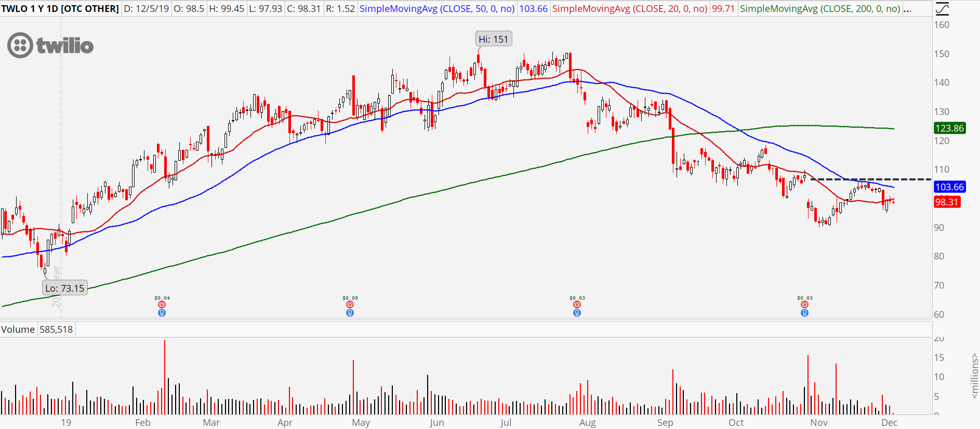Click the Lo: 73.15 price bubble

tap(65, 288)
